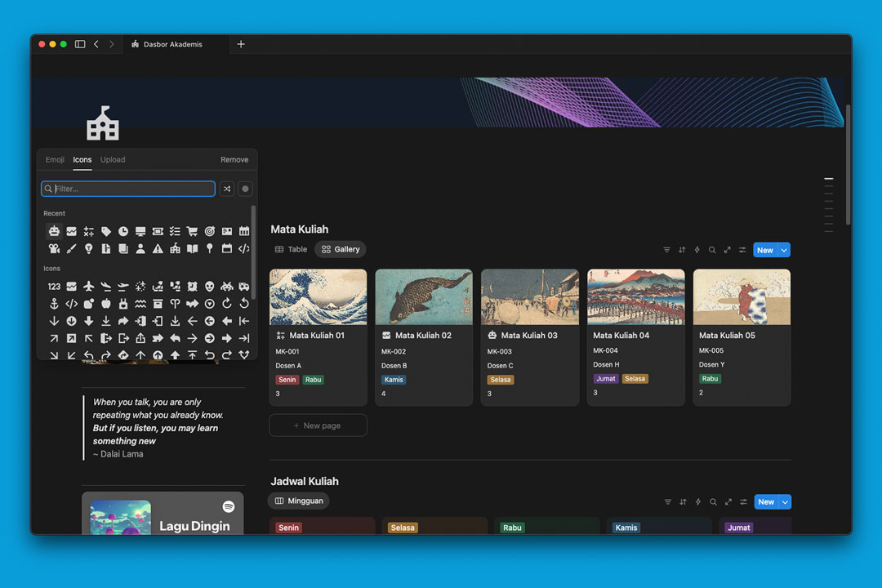
Task: Pick the archive box icon
Action: pos(158,304)
